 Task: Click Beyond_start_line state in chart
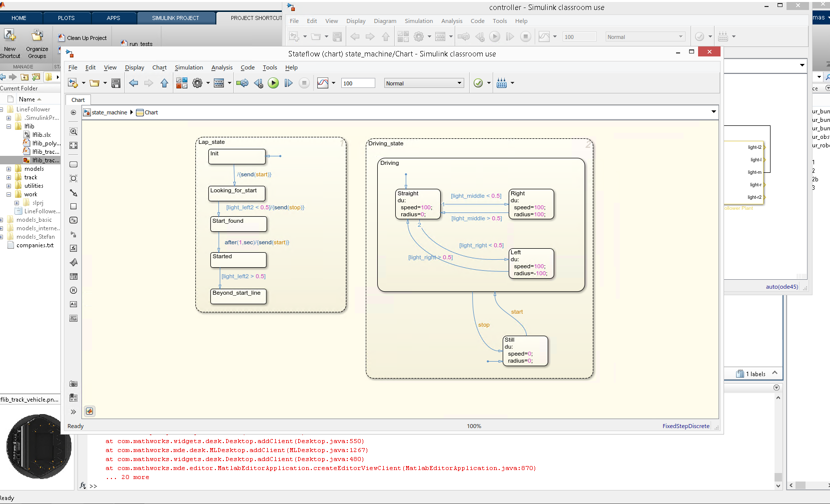coord(238,296)
